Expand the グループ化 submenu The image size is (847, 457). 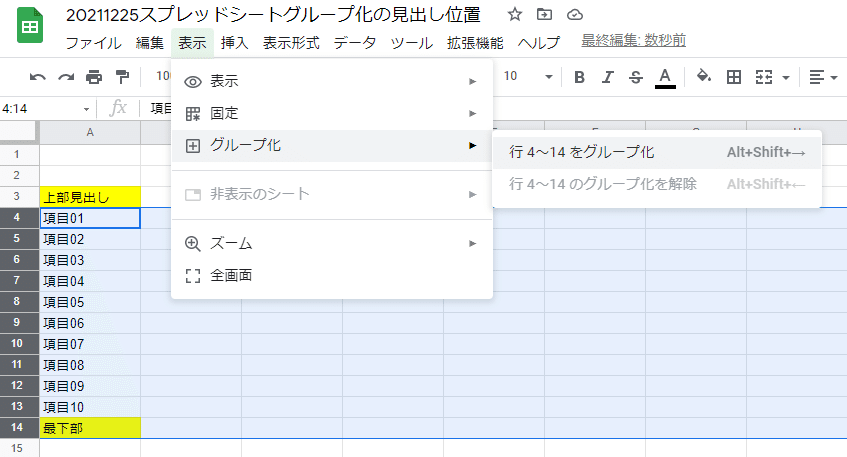pyautogui.click(x=332, y=145)
